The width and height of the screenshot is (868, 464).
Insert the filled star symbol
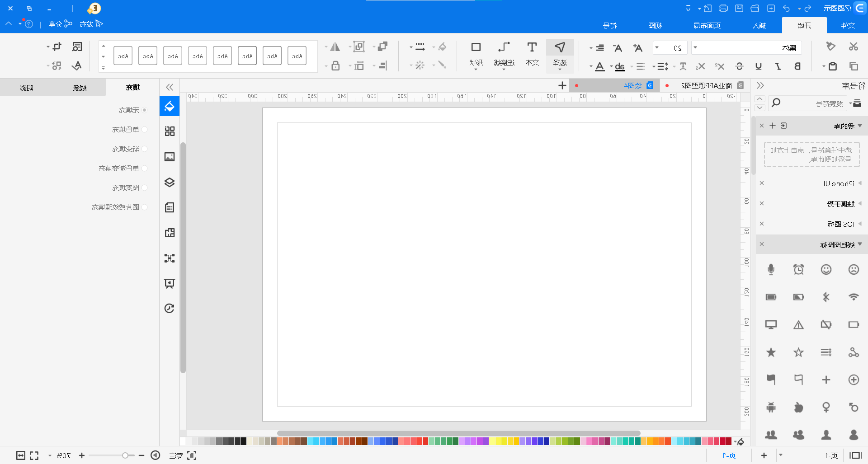pyautogui.click(x=771, y=352)
